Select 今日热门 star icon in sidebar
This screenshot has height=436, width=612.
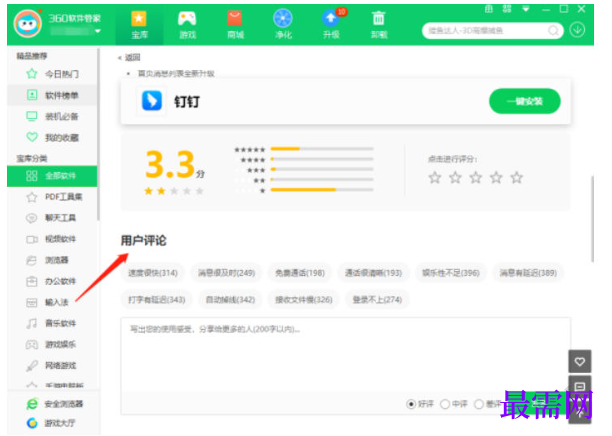[52, 74]
